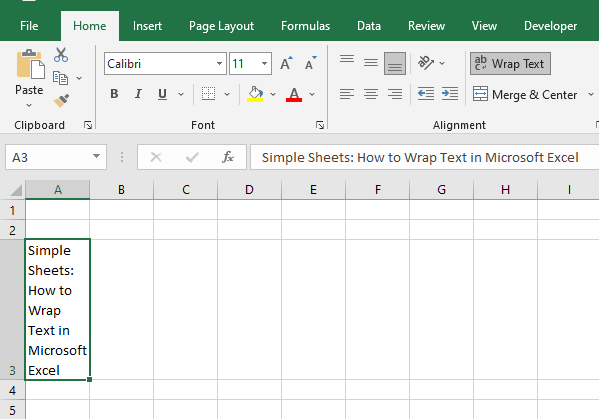Click the formula bar options dots
599x419 pixels.
[122, 157]
